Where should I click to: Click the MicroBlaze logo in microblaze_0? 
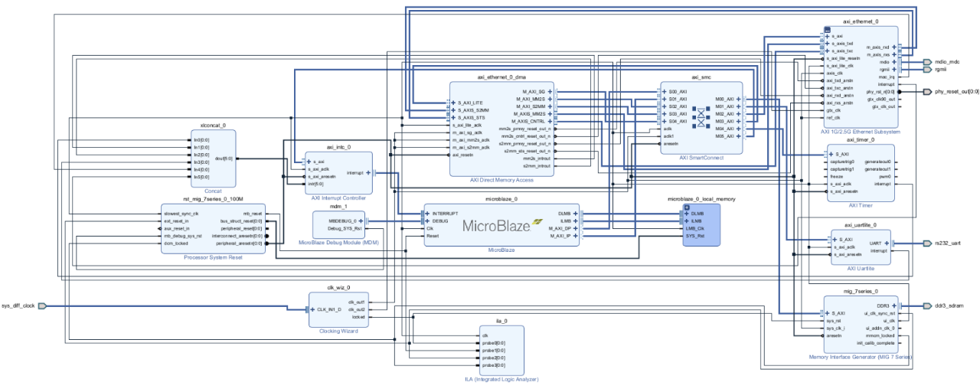coord(503,224)
